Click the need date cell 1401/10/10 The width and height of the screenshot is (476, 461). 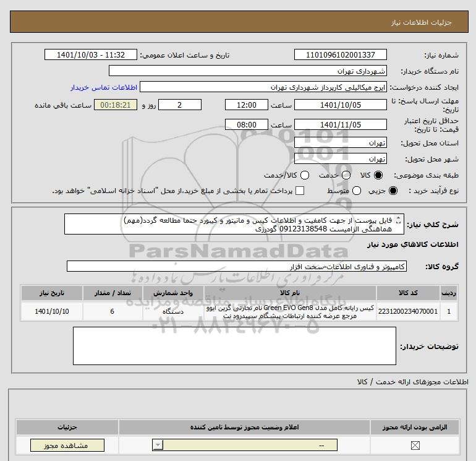click(x=51, y=311)
